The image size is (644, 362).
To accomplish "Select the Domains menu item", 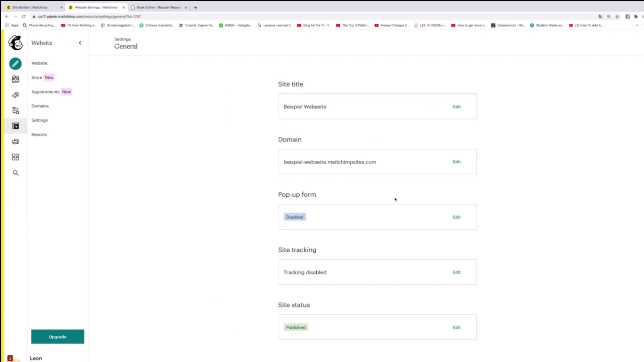I will [40, 106].
